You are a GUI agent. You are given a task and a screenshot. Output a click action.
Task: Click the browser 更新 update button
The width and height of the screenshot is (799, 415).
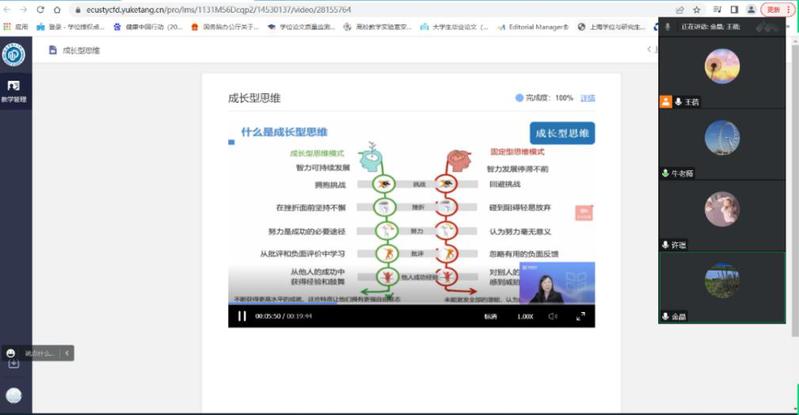773,9
